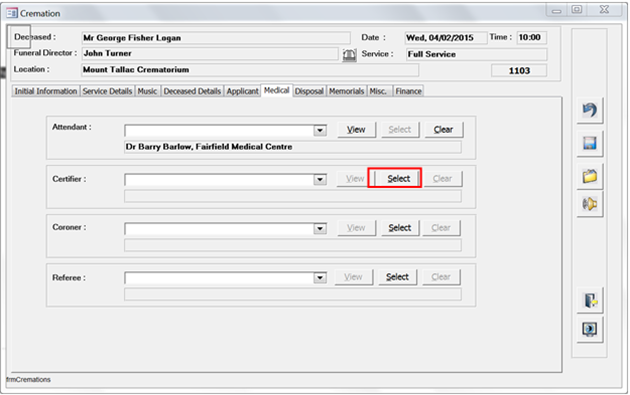630x395 pixels.
Task: Click greyed Clear button in Coroner row
Action: [x=441, y=228]
